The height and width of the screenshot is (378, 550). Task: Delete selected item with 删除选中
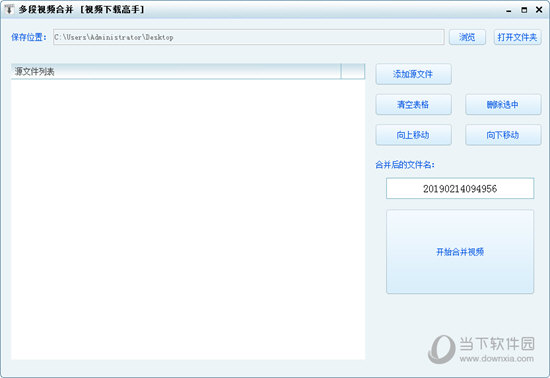pos(503,104)
